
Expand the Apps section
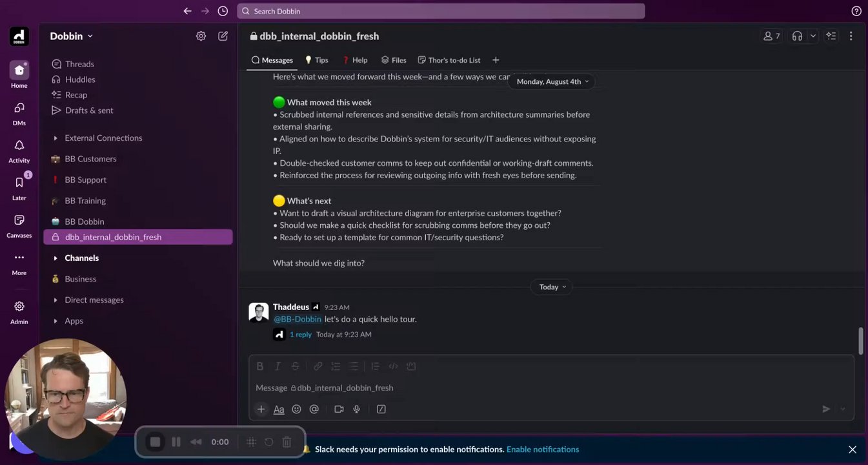[x=55, y=321]
